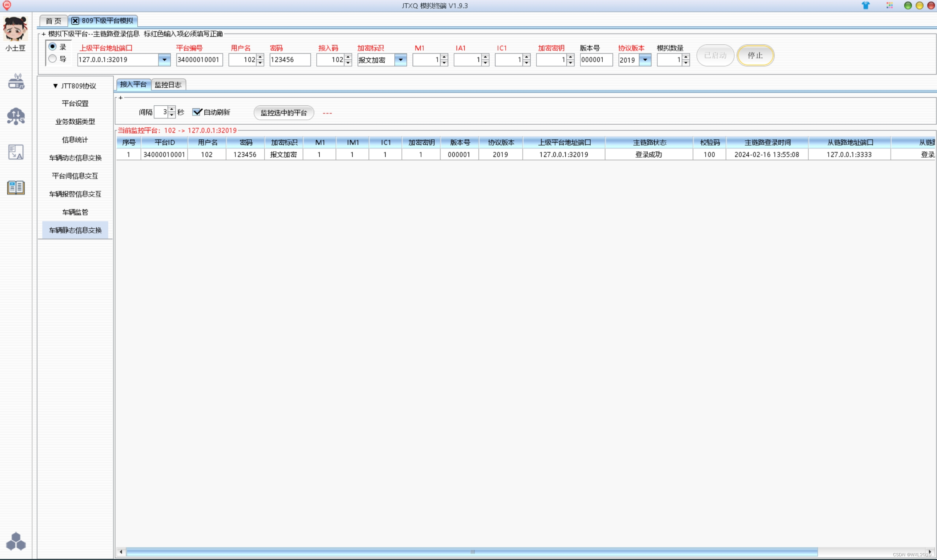Viewport: 937px width, 560px height.
Task: Open the 上级平台地址端口 dropdown
Action: (x=164, y=60)
